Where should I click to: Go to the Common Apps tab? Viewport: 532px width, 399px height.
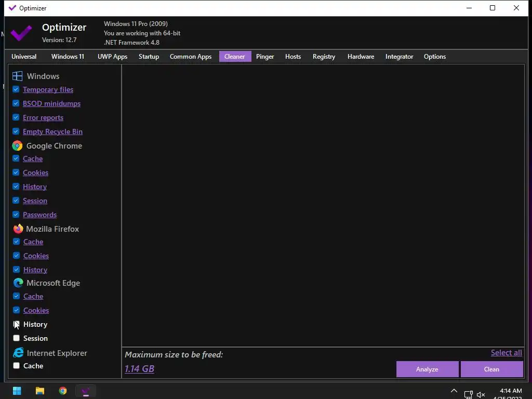click(190, 57)
